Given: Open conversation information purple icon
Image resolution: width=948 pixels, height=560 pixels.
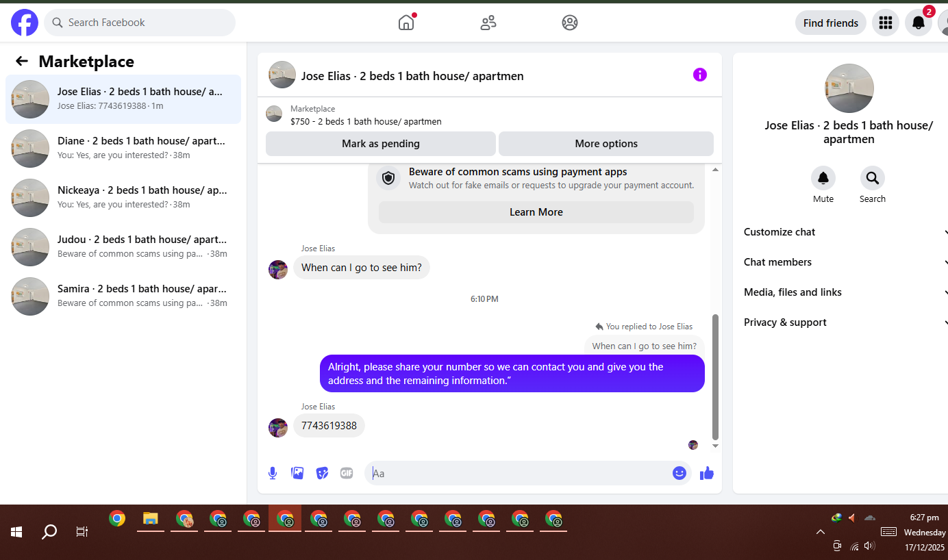Looking at the screenshot, I should pos(699,75).
